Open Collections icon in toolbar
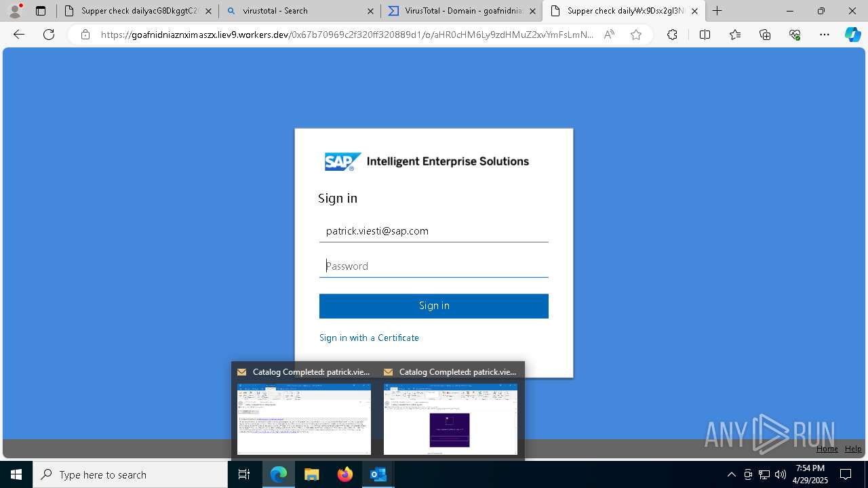 765,35
